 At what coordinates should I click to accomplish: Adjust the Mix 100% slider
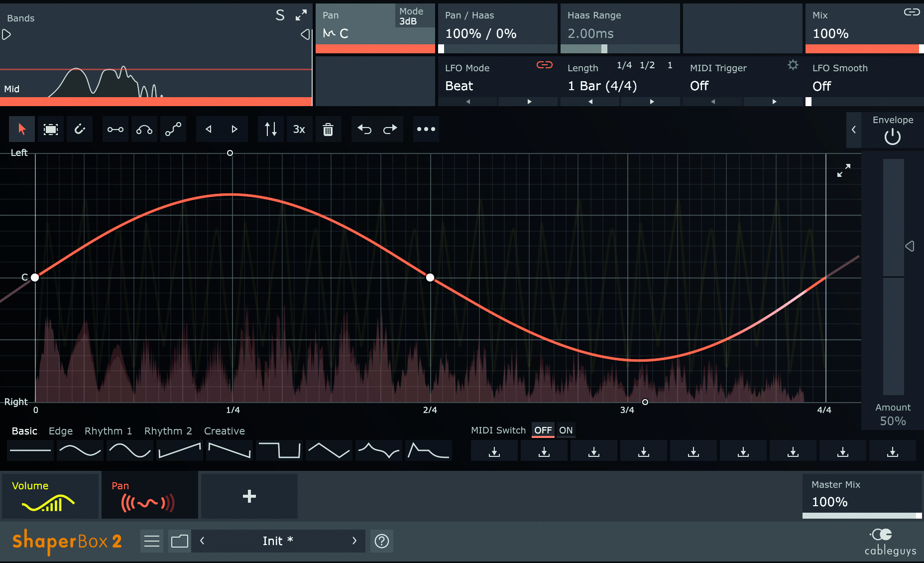click(864, 49)
